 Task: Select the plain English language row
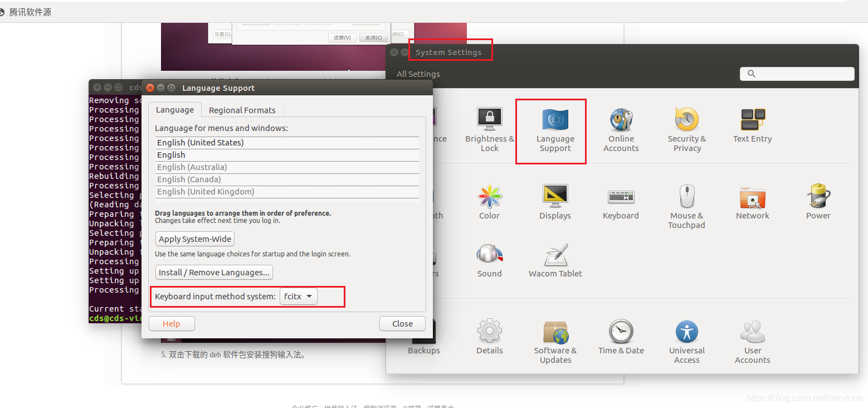(287, 155)
